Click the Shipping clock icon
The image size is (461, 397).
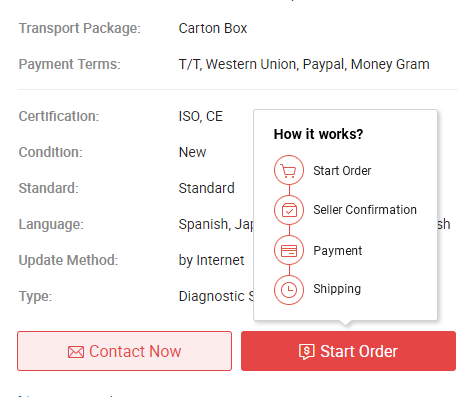click(289, 290)
